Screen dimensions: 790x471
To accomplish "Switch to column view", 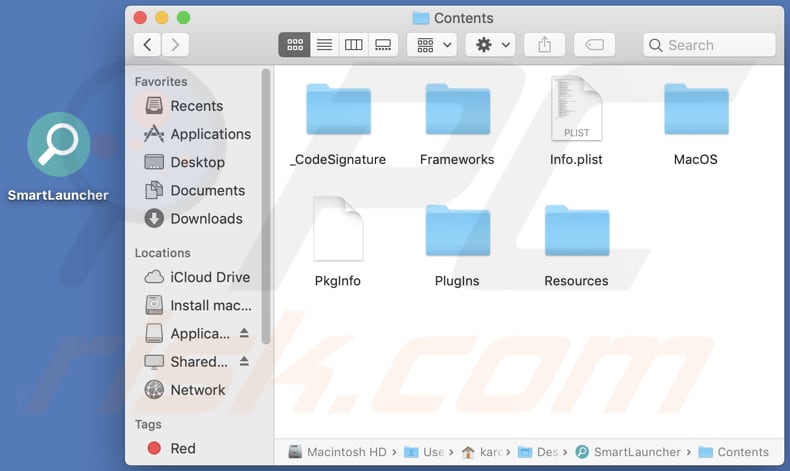I will [354, 45].
